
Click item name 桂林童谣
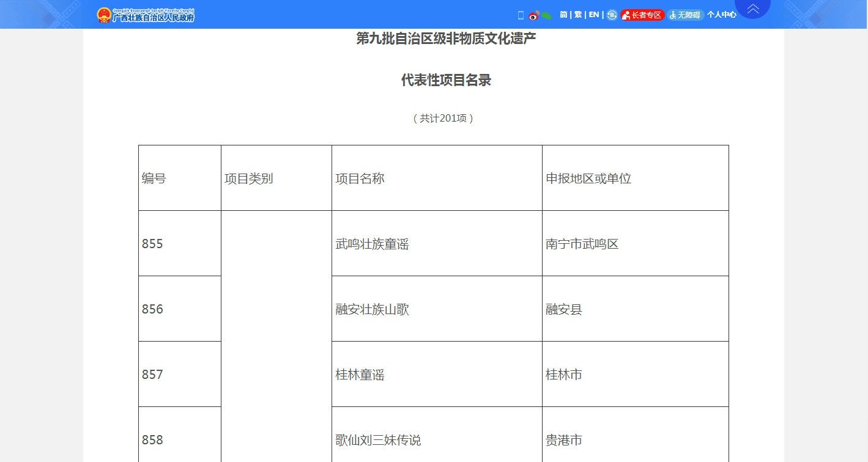coord(360,375)
